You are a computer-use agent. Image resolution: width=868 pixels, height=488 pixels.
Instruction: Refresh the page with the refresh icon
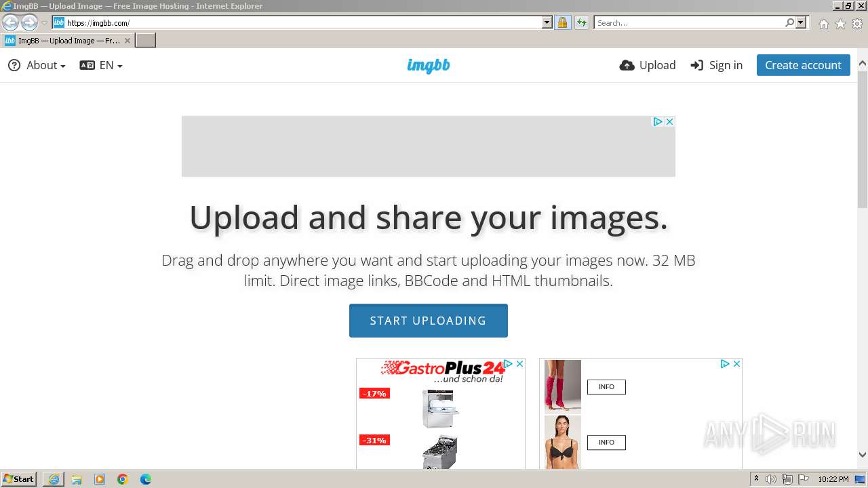tap(581, 23)
